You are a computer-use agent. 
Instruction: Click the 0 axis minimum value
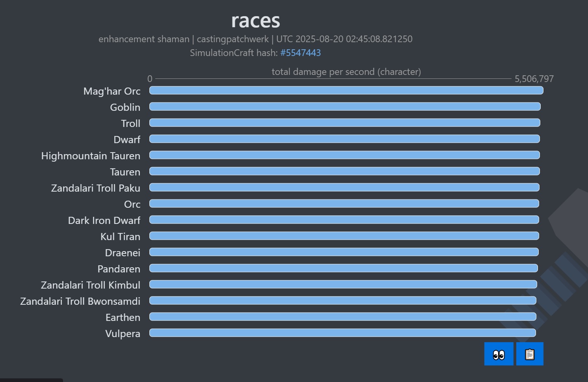pyautogui.click(x=150, y=79)
